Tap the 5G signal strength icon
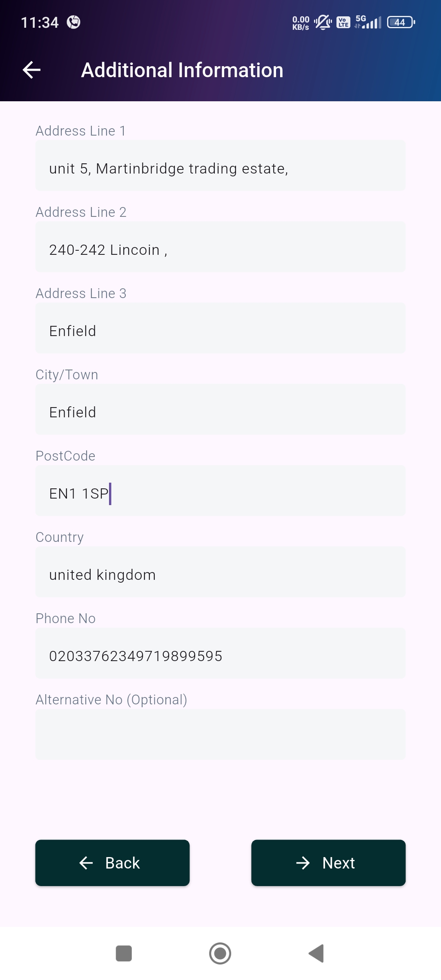The width and height of the screenshot is (441, 980). tap(368, 22)
